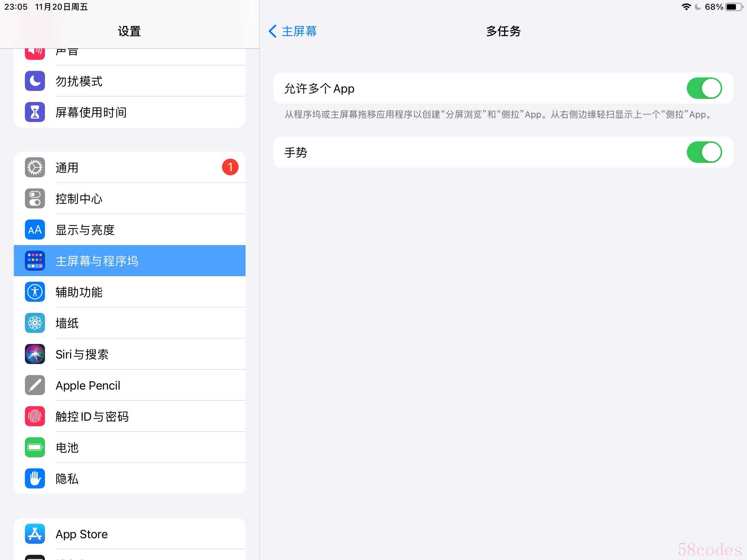The image size is (747, 560).
Task: Tap the 允许多个 App label
Action: pyautogui.click(x=319, y=88)
